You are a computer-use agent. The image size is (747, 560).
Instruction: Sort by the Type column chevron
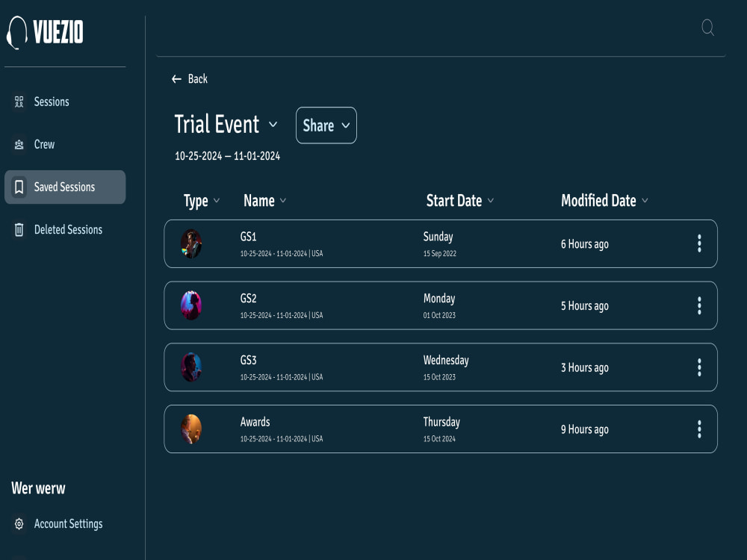[217, 200]
